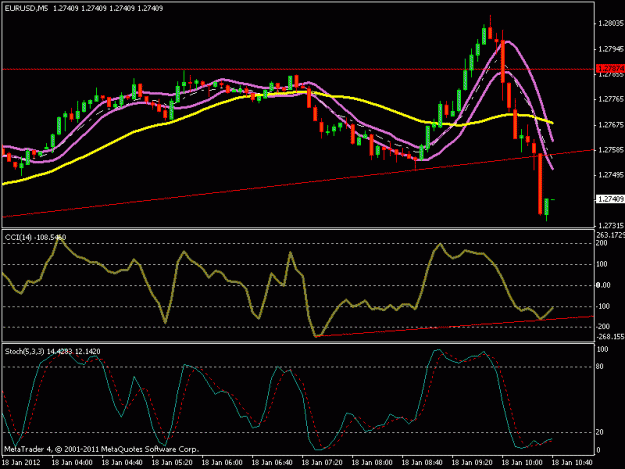Click the 18 Jan 07:20 time label

click(x=322, y=463)
